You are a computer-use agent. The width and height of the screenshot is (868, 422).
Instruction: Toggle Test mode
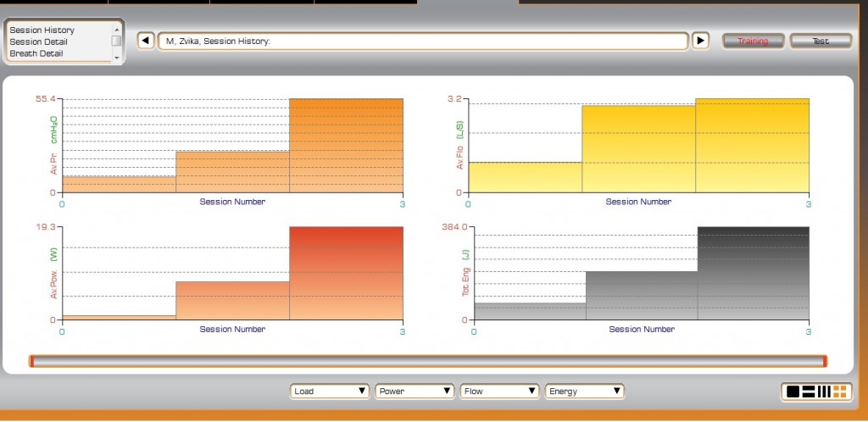(x=821, y=41)
